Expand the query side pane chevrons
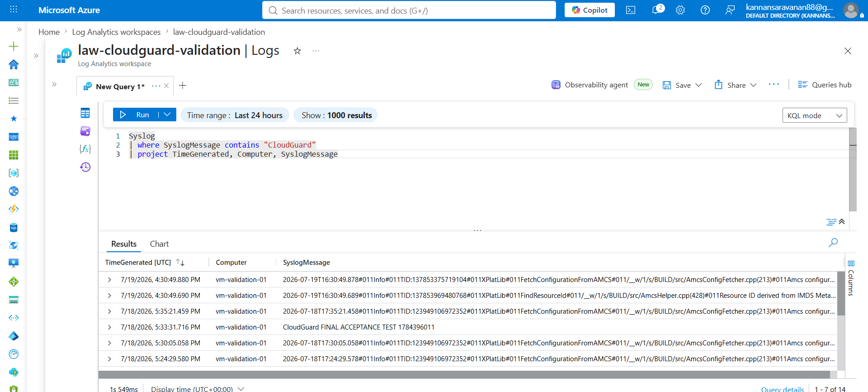The width and height of the screenshot is (868, 392). (54, 84)
